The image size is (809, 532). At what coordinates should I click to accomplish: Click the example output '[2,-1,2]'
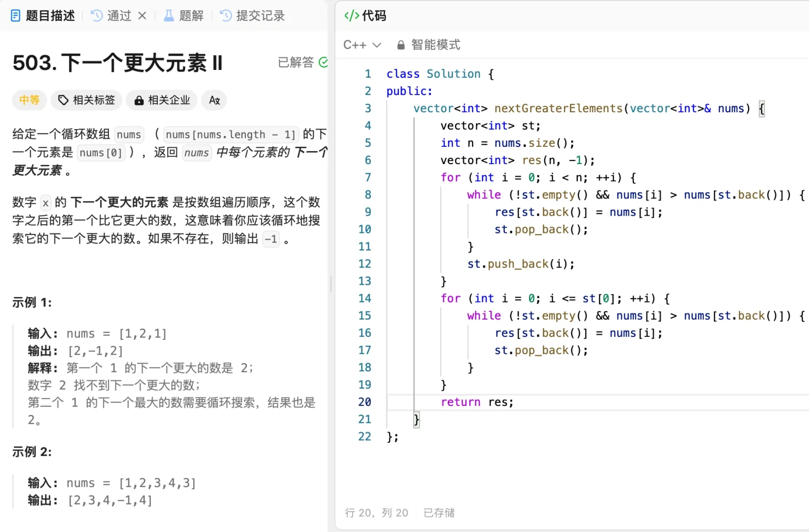pos(96,351)
